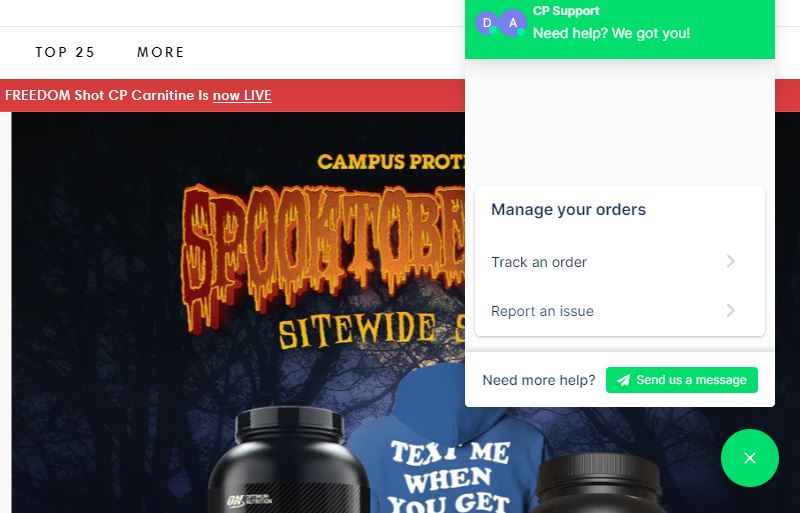Viewport: 800px width, 513px height.
Task: Select the 'Track an order' option
Action: (x=619, y=262)
